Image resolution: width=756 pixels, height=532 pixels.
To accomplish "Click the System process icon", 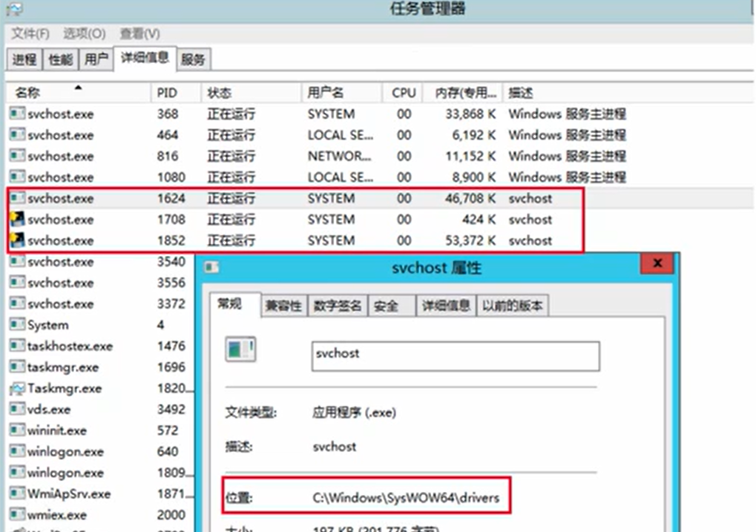I will coord(18,325).
